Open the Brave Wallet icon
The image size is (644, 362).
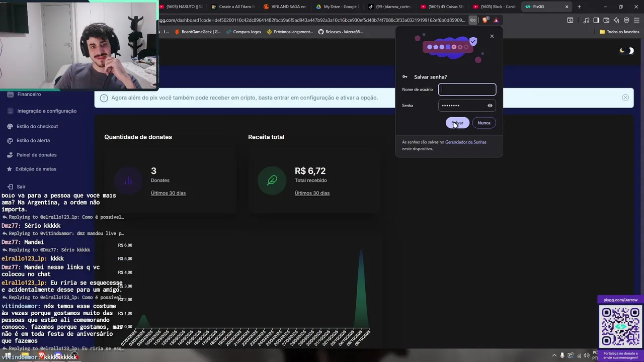pos(606,20)
